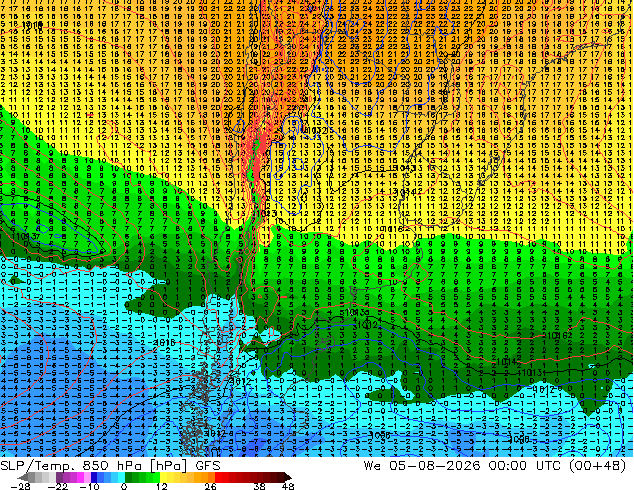The height and width of the screenshot is (490, 634).
Task: Click the "12" color scale label
Action: tap(162, 486)
